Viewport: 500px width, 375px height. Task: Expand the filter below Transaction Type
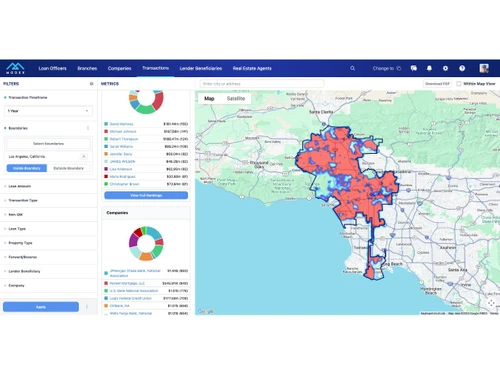click(49, 215)
